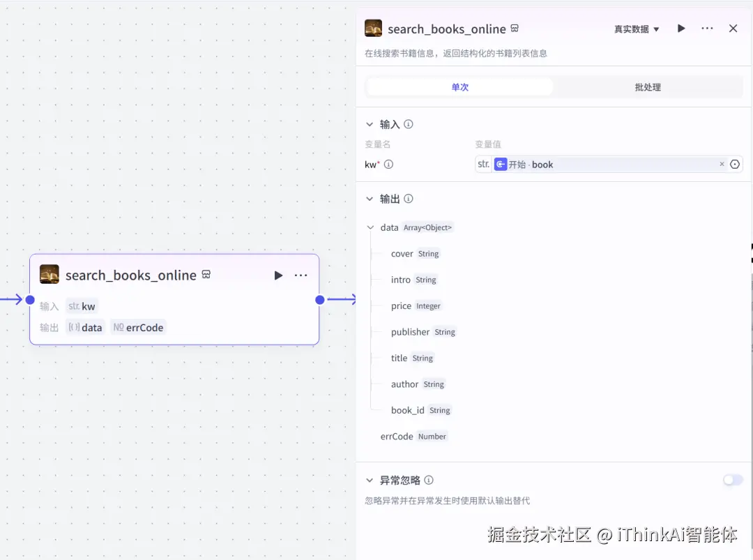
Task: Click the info icon next to 异常忽略 label
Action: (x=429, y=480)
